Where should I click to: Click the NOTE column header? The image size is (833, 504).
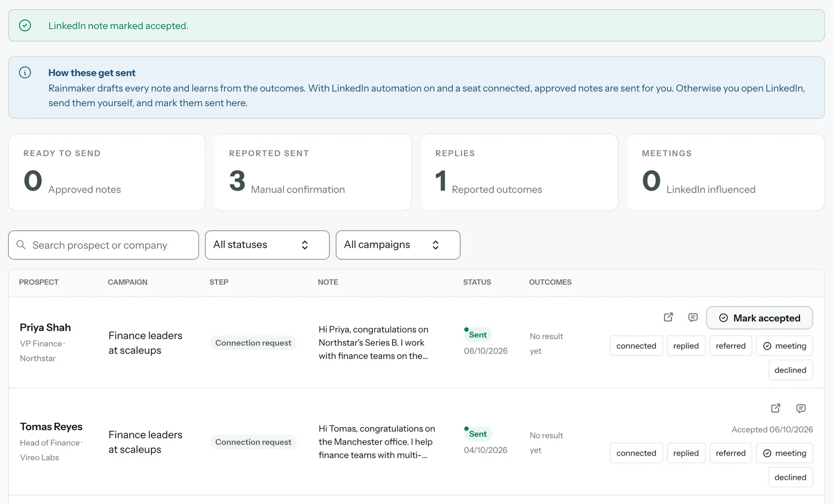pyautogui.click(x=328, y=282)
